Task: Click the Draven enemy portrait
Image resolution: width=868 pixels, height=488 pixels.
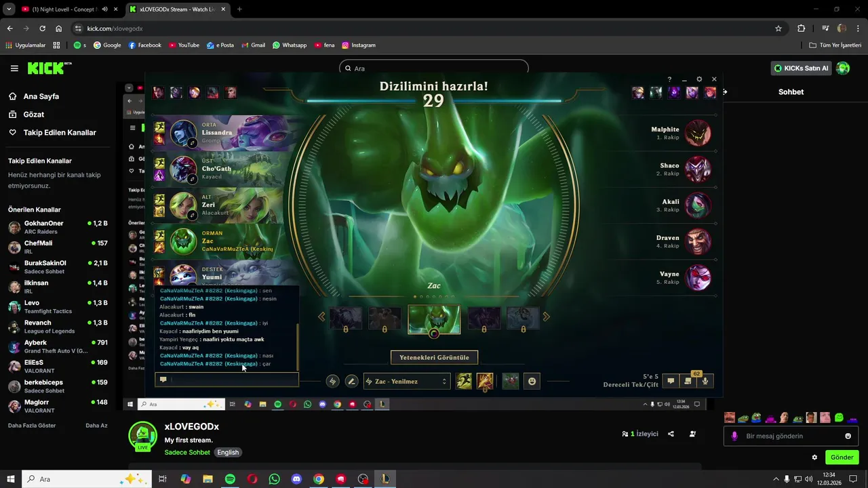Action: (698, 241)
